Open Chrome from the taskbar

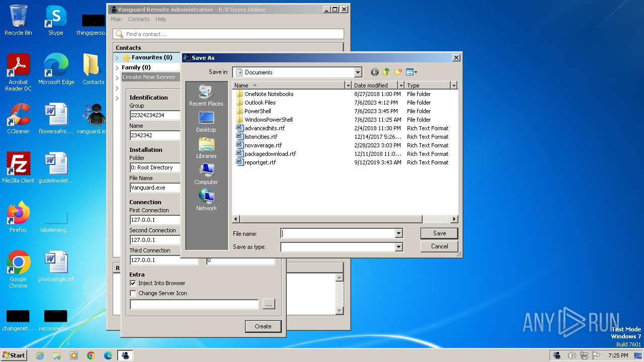[x=91, y=355]
